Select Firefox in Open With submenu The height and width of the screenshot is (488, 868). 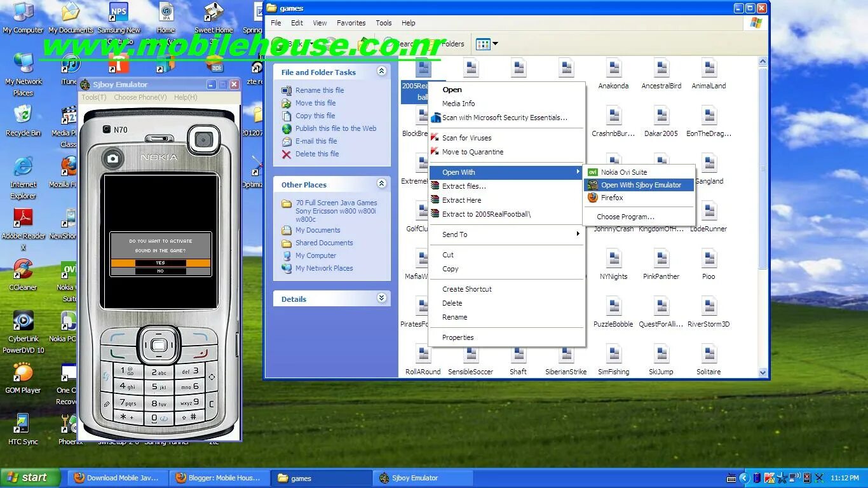pyautogui.click(x=639, y=198)
